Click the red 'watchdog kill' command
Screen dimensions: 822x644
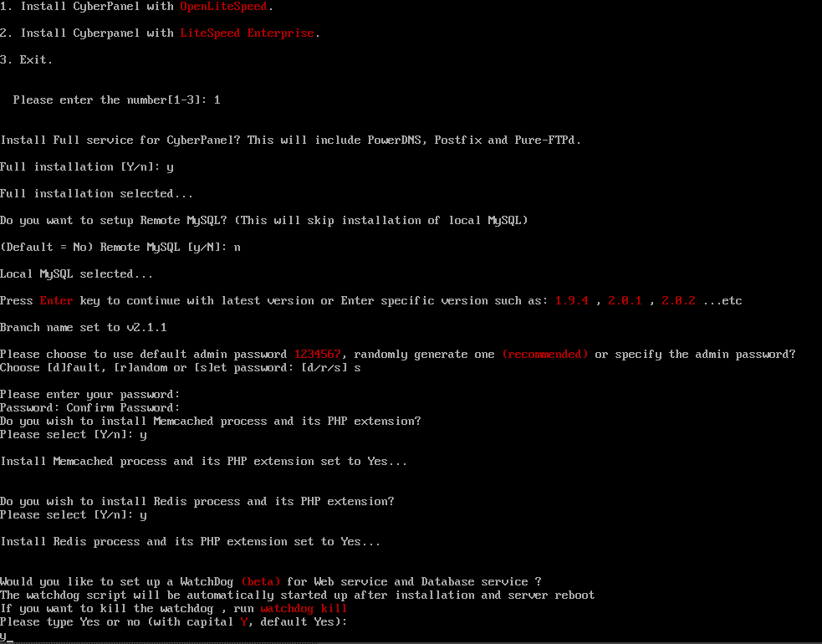click(x=304, y=608)
